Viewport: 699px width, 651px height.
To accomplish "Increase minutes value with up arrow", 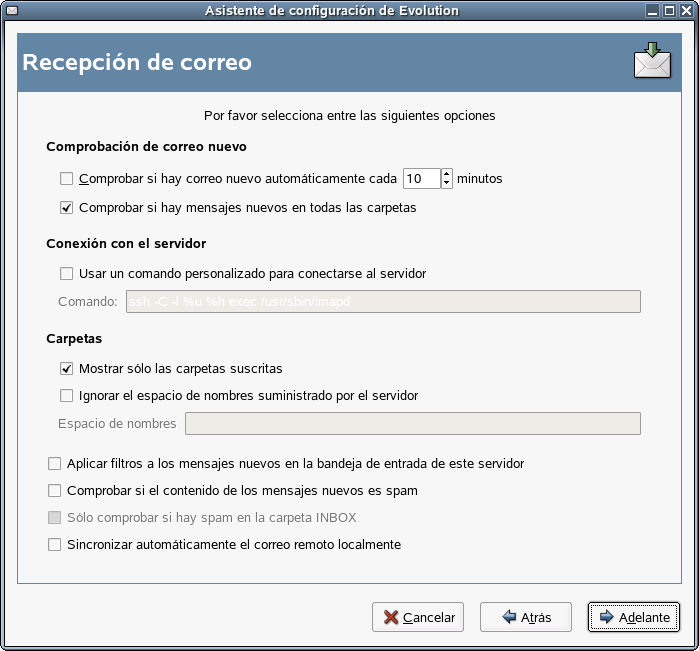I will tap(447, 174).
